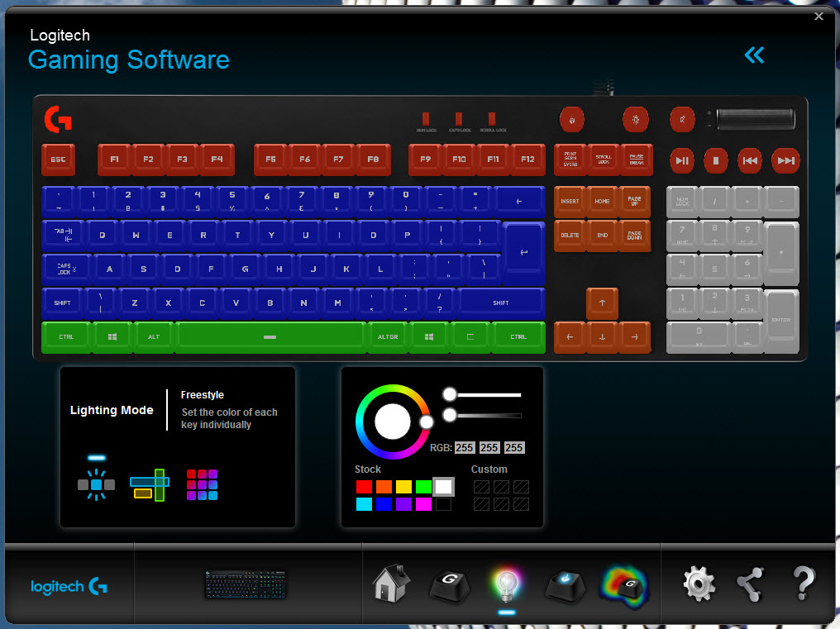
Task: Open the G-key customization icon
Action: [450, 586]
